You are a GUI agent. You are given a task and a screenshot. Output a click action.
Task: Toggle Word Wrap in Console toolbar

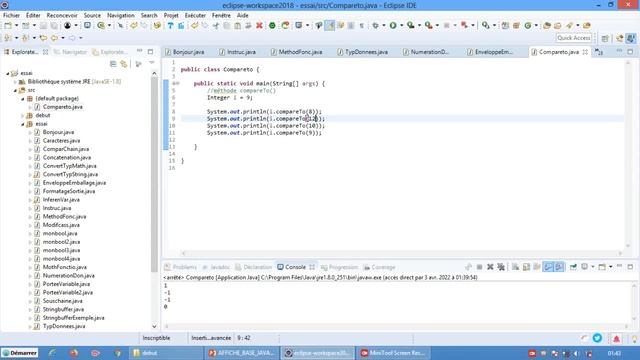(537, 267)
